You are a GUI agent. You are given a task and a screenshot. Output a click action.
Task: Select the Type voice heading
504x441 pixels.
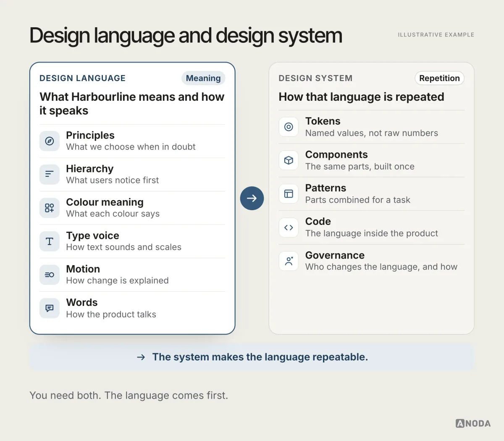pos(93,235)
